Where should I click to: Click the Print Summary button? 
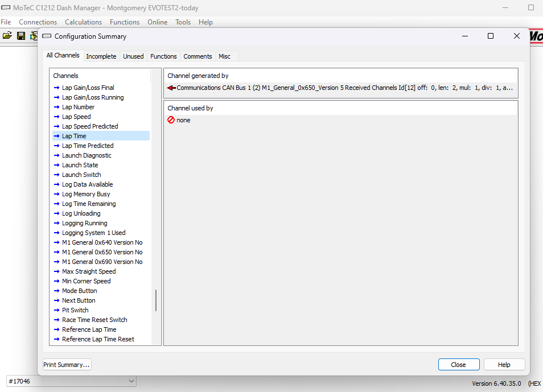67,365
